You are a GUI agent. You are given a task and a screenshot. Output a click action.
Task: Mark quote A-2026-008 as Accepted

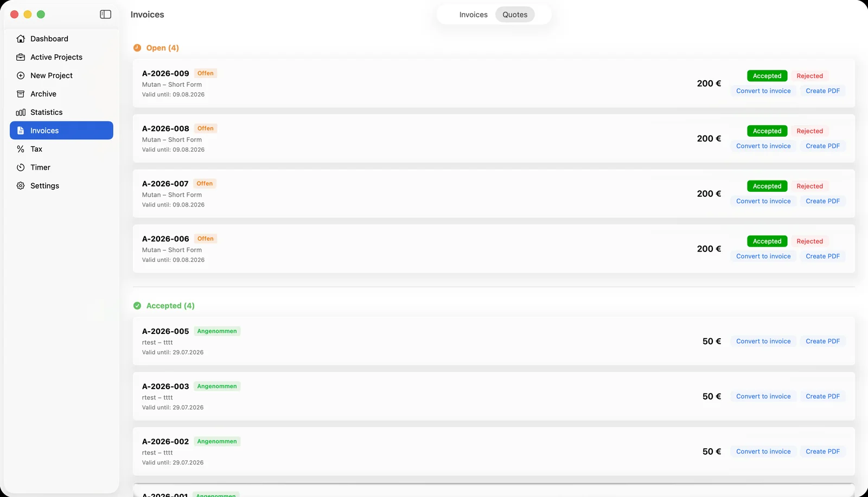[x=767, y=131]
